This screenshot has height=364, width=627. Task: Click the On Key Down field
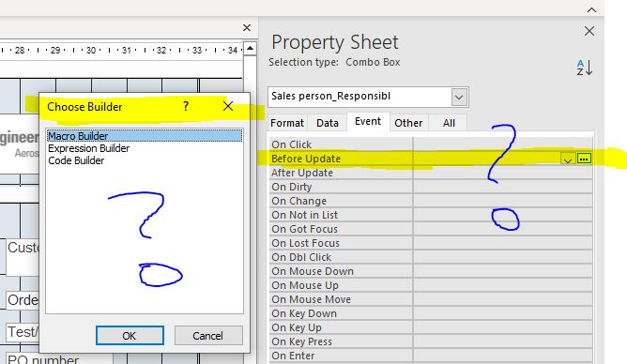[503, 313]
